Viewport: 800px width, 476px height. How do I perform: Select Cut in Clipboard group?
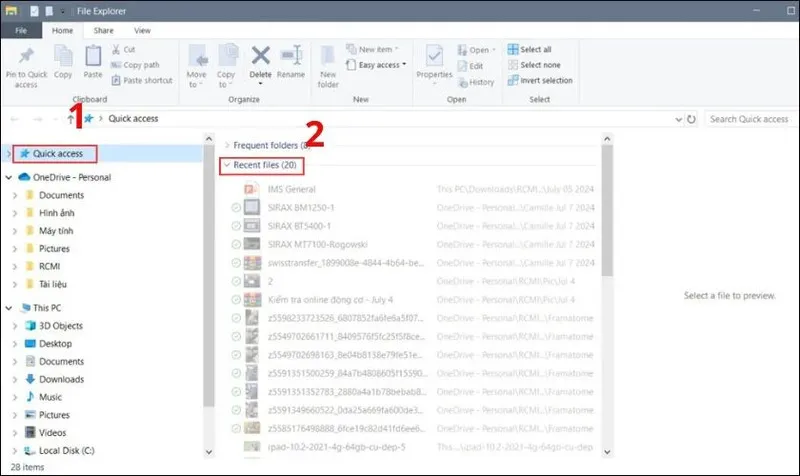tap(123, 49)
